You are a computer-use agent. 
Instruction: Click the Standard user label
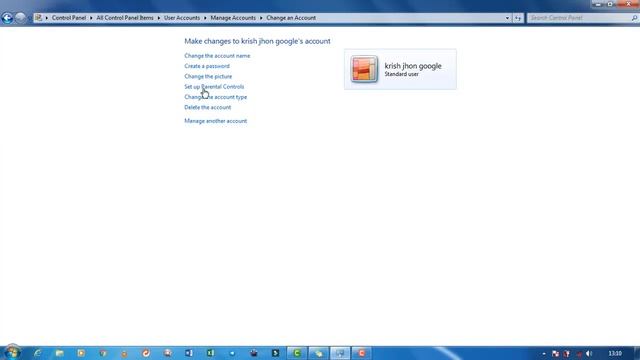[402, 74]
